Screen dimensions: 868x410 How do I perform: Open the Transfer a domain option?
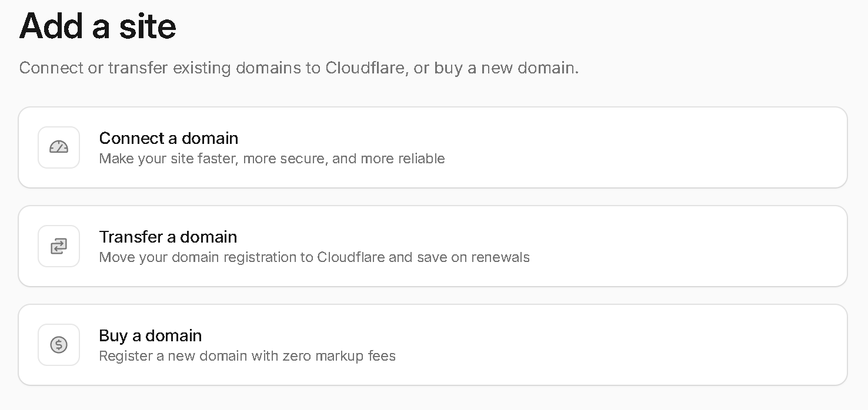[x=433, y=246]
